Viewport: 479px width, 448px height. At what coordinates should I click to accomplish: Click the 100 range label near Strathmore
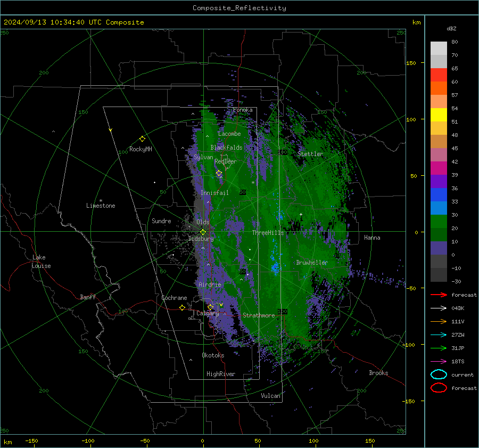[x=282, y=311]
